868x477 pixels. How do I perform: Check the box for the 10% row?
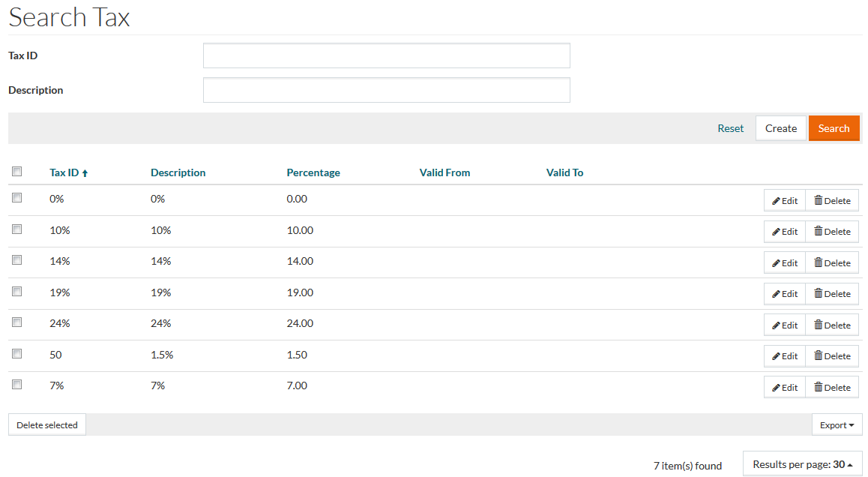pyautogui.click(x=17, y=229)
